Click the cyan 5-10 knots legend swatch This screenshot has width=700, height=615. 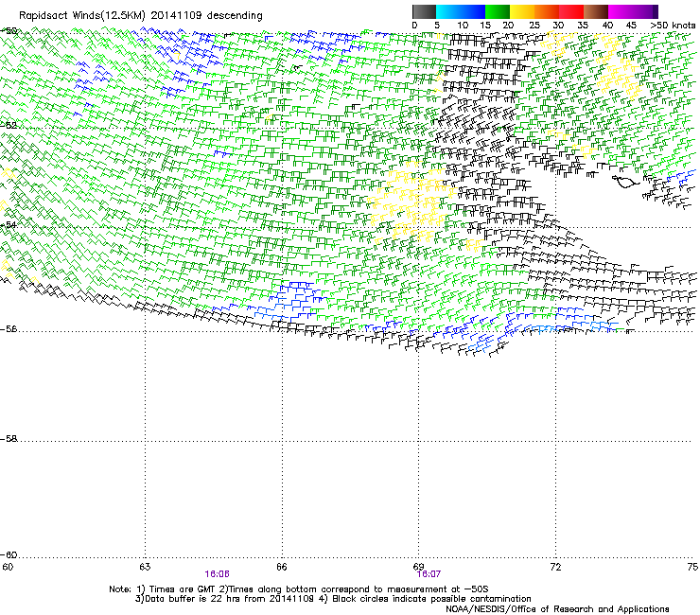coord(448,11)
